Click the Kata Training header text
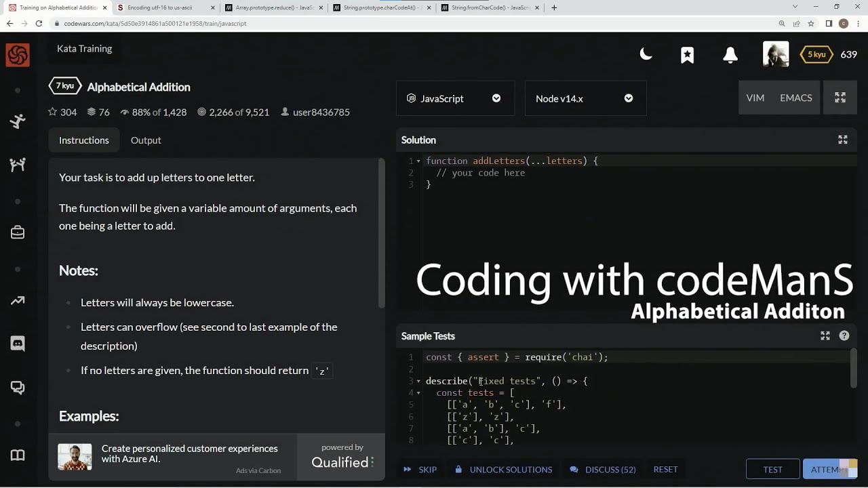Screen dimensions: 868x488 click(x=84, y=49)
